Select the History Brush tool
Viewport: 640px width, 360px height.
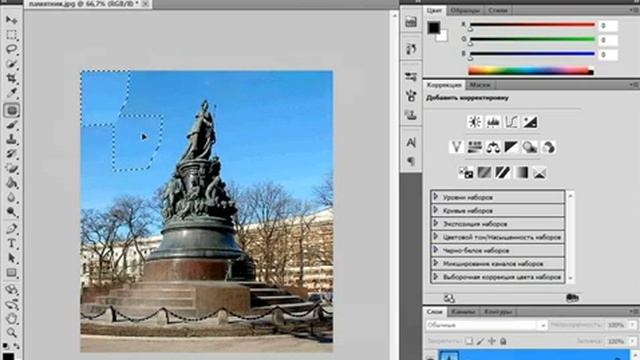[11, 154]
